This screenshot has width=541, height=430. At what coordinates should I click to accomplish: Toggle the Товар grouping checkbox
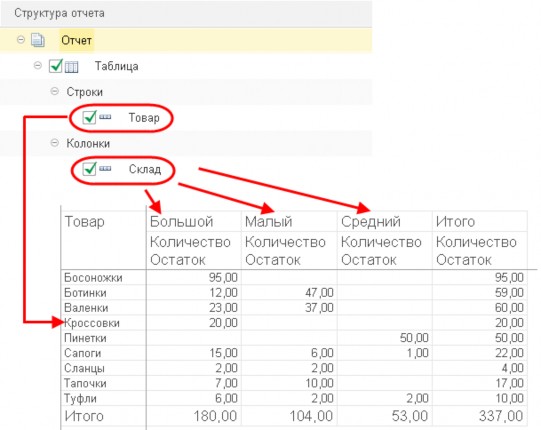[x=89, y=117]
